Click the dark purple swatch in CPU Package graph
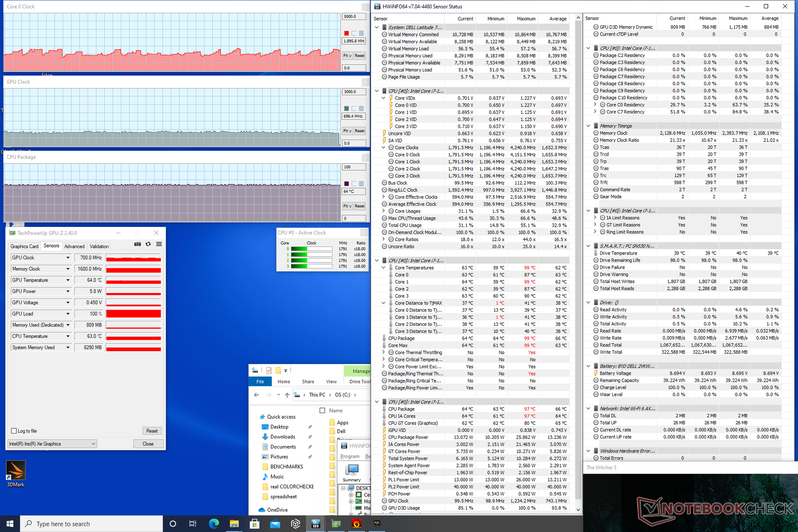798x532 pixels. (x=347, y=184)
